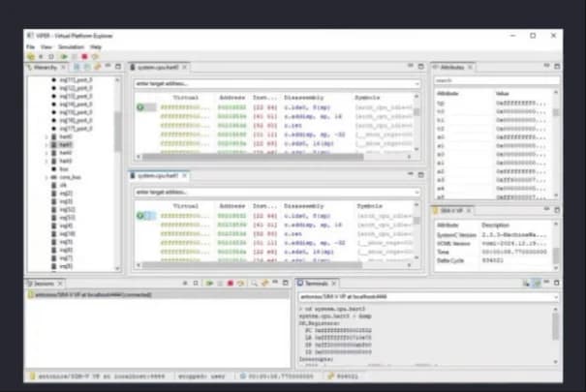The width and height of the screenshot is (586, 392).
Task: Maximize the Hierarchy panel
Action: [x=118, y=67]
